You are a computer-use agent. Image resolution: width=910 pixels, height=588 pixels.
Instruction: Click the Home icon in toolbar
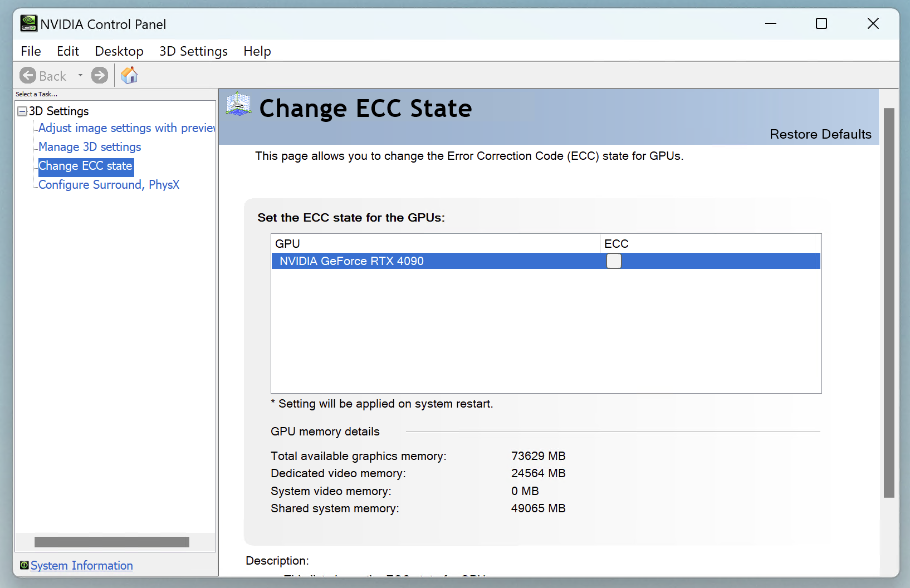point(129,75)
